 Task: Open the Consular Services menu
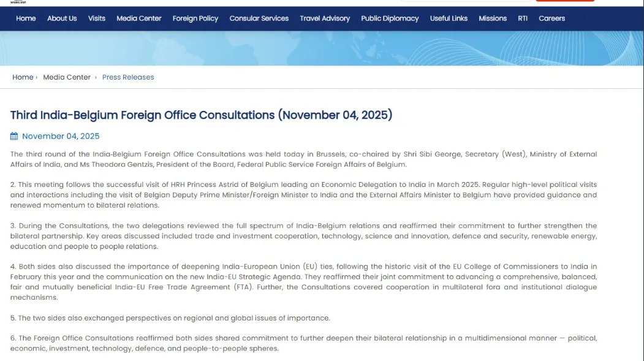[x=259, y=18]
